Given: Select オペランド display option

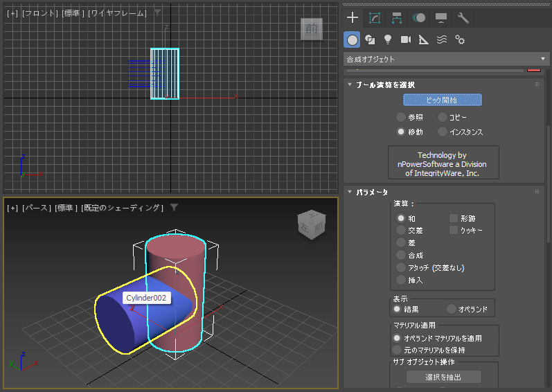Looking at the screenshot, I should (451, 309).
